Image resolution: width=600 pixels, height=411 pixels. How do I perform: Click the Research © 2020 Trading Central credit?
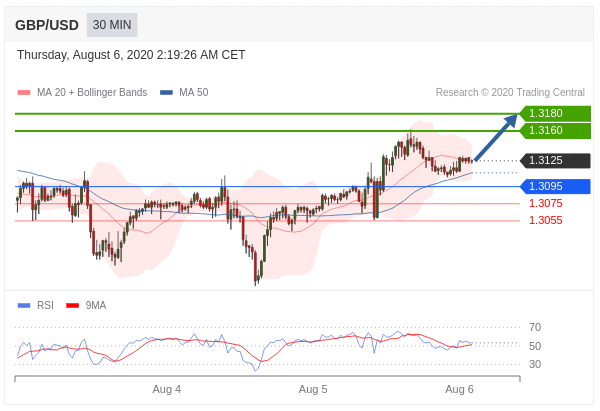tap(510, 92)
